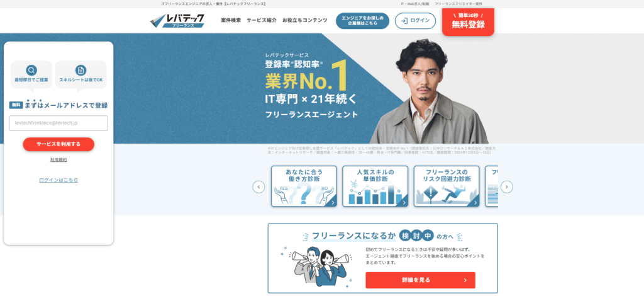Click the magnifier icon for 最短即日でご提案

tap(31, 71)
